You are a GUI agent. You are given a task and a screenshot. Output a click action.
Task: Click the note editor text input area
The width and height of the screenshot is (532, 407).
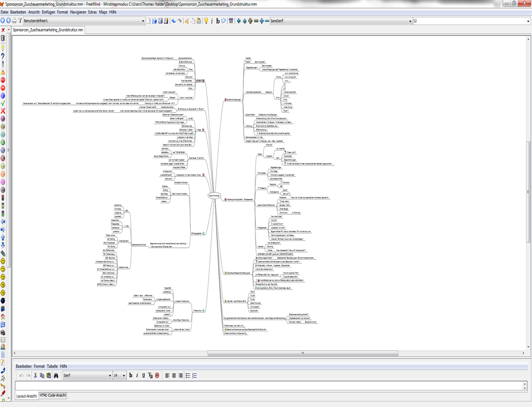coord(269,386)
